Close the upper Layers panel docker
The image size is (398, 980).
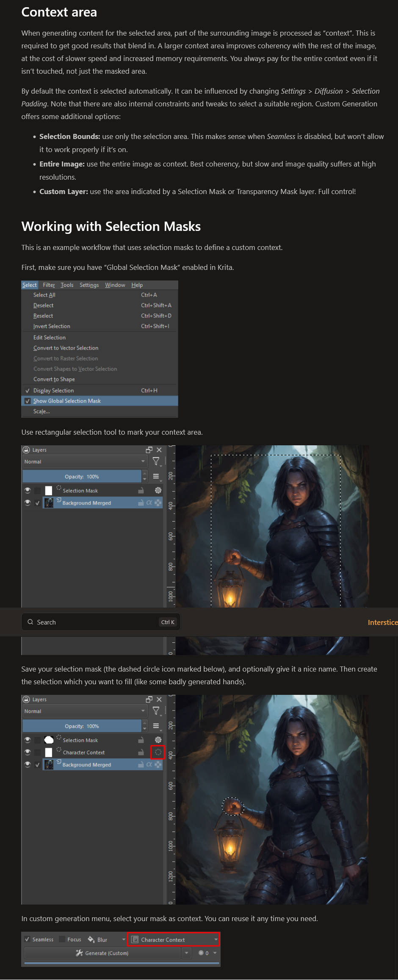(159, 450)
